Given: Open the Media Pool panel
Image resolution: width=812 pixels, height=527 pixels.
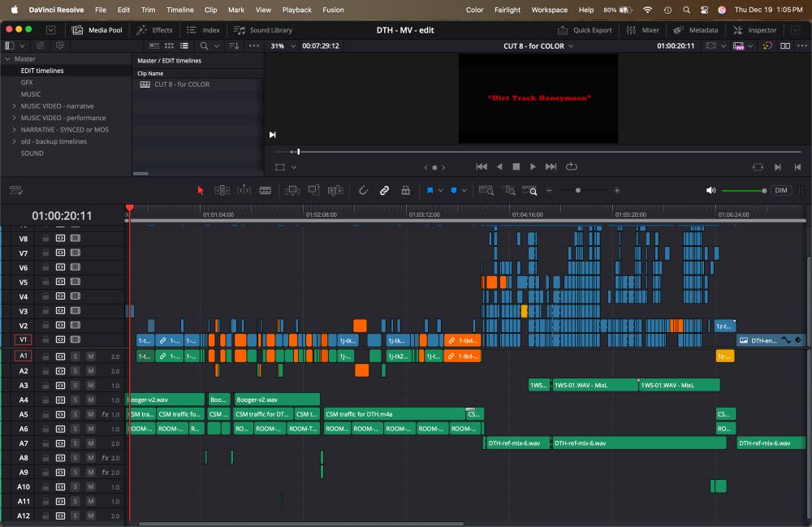Looking at the screenshot, I should (97, 30).
